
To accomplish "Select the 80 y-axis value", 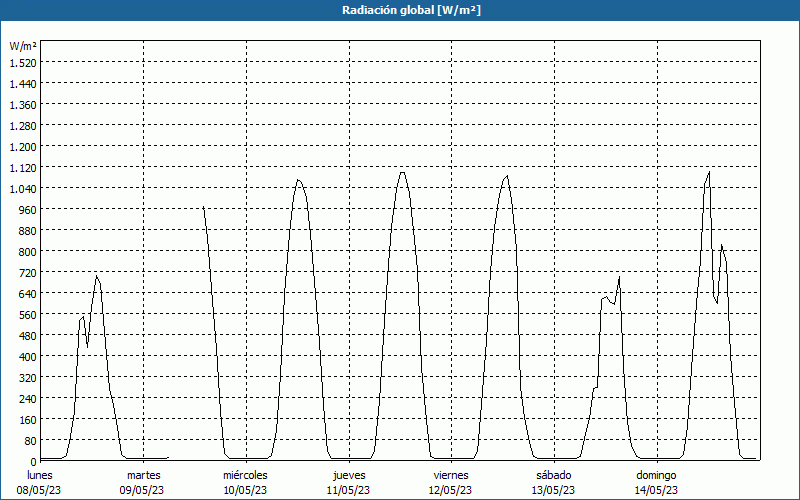I will [x=30, y=441].
